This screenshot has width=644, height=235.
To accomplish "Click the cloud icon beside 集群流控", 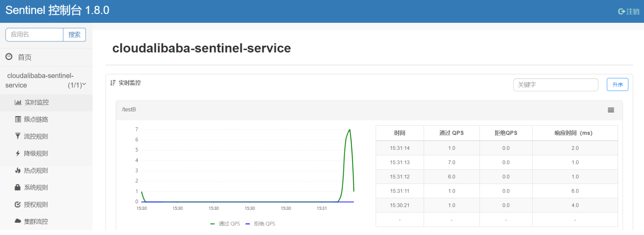I will (x=18, y=221).
